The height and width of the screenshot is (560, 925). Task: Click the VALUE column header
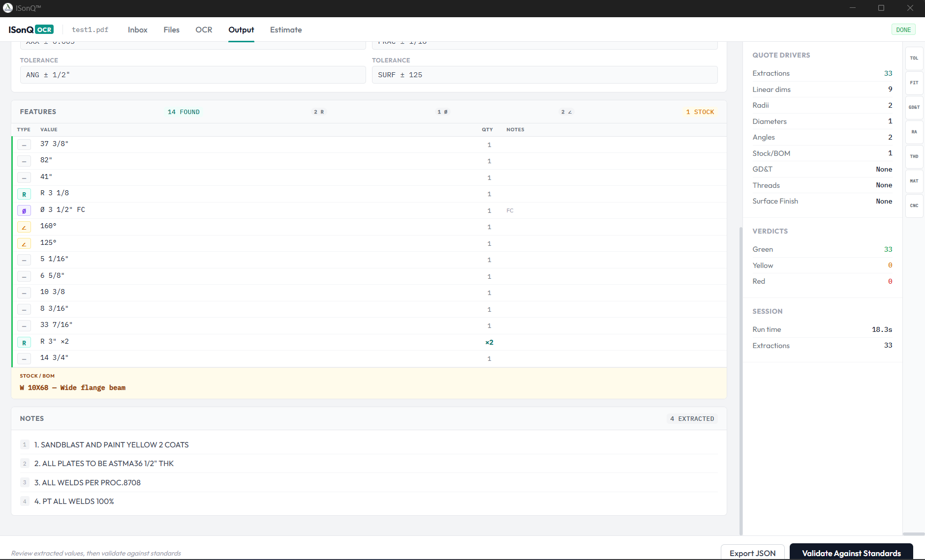(49, 130)
